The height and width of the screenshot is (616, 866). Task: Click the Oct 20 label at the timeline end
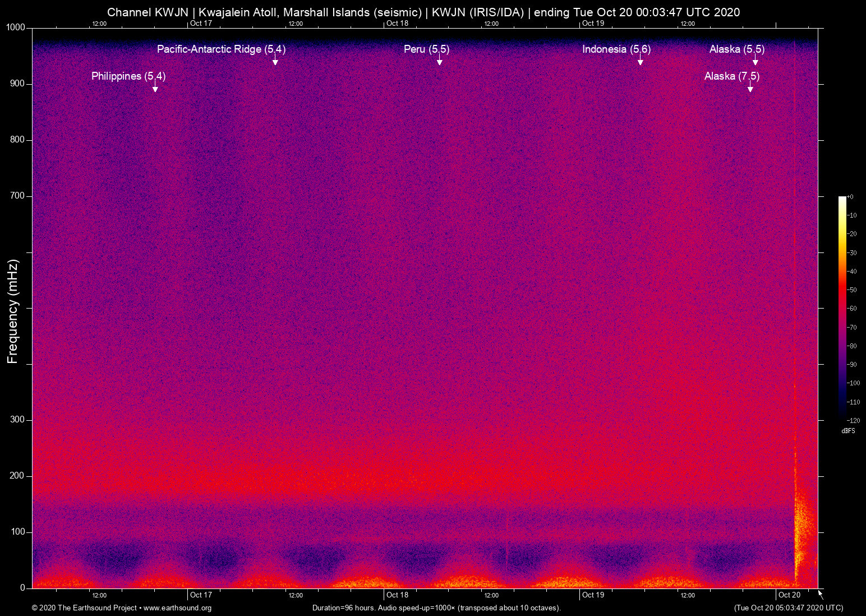(x=788, y=595)
